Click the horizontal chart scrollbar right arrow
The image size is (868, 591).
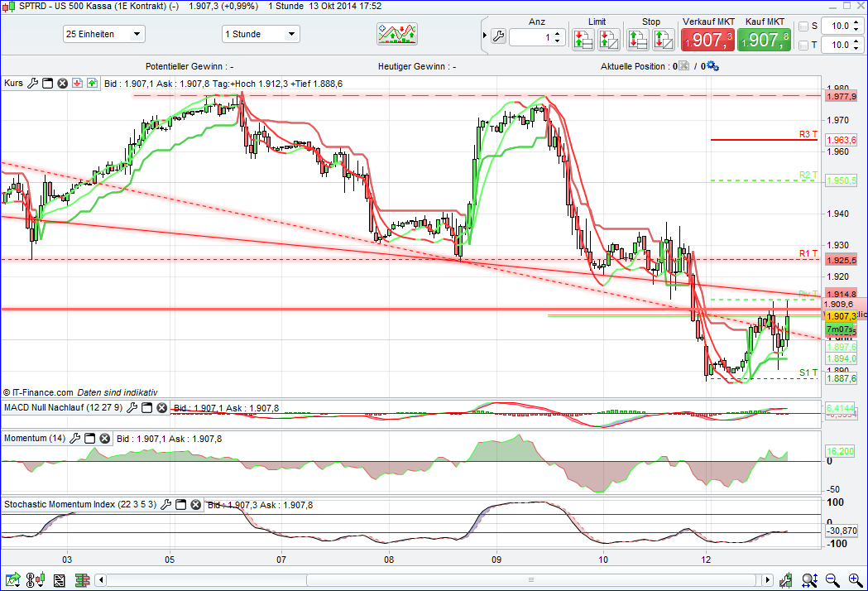click(x=767, y=580)
